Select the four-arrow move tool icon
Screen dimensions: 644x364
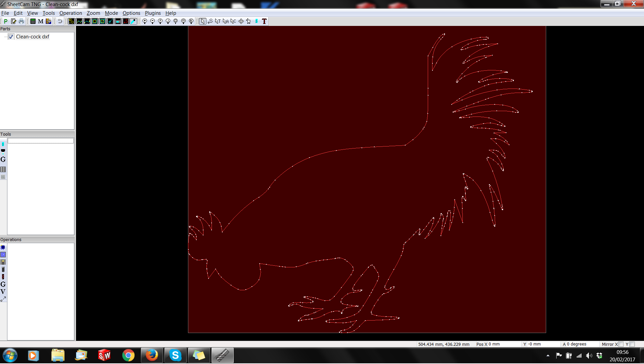point(241,21)
